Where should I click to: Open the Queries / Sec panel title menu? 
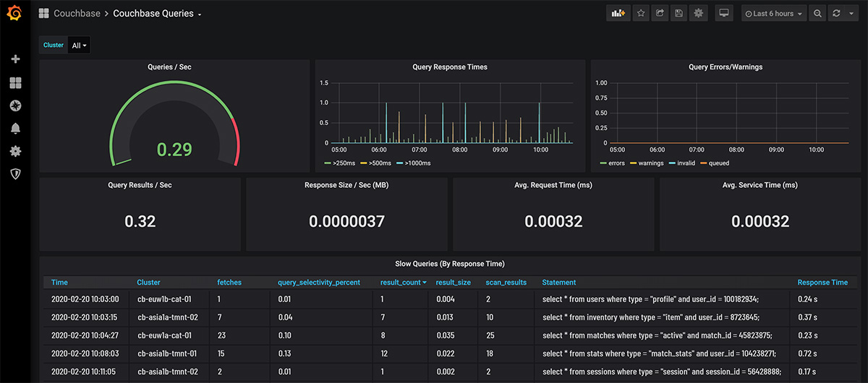pos(169,67)
